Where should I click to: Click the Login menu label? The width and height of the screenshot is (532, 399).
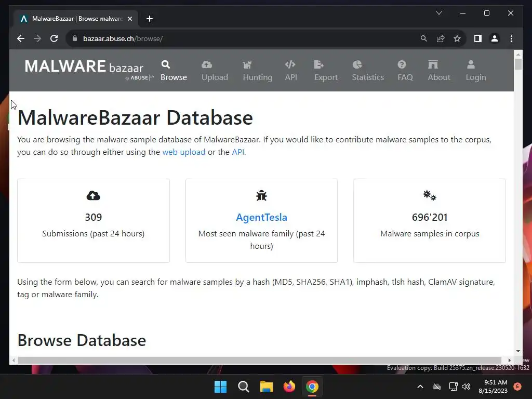(x=476, y=77)
